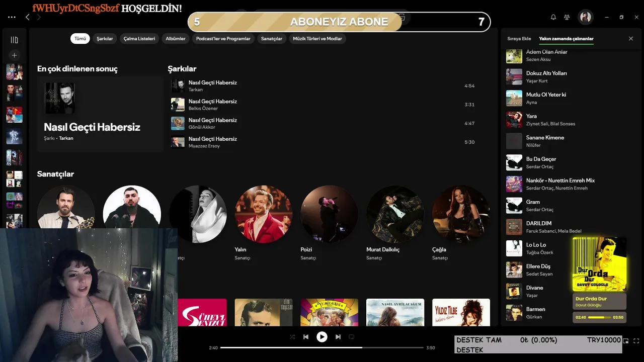Play Nasıl Geçti Habersiz by Muazzez Ersoy
The height and width of the screenshot is (362, 644).
coord(323,142)
